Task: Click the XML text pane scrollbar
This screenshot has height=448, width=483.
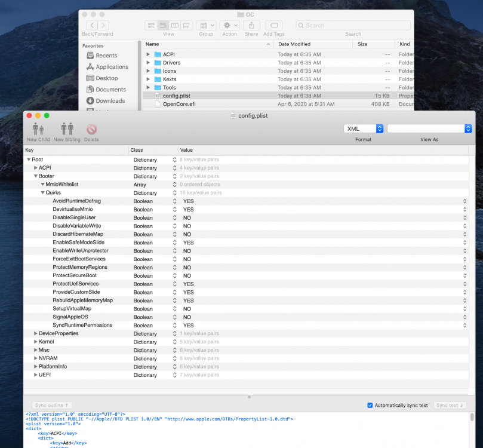Action: tap(472, 417)
